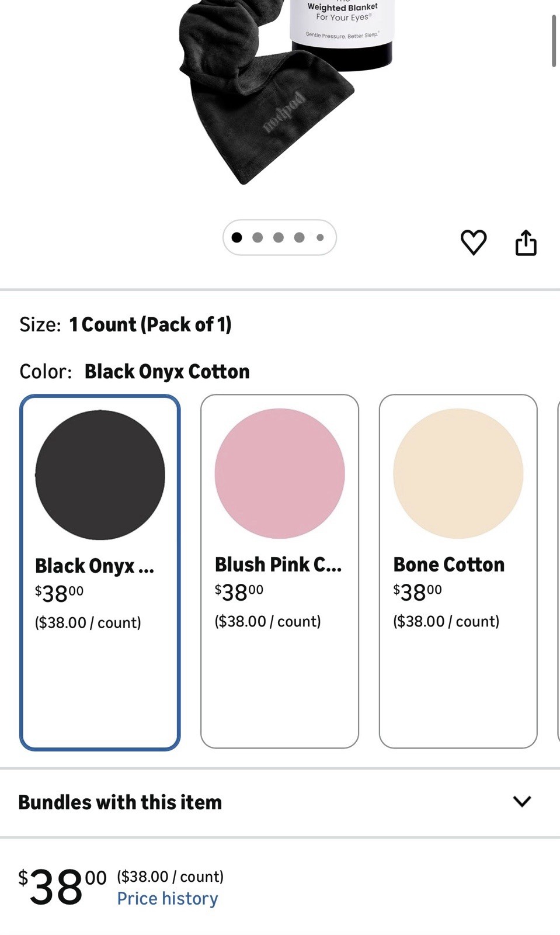
Task: Select the Bone Cotton cream color circle
Action: coord(458,473)
